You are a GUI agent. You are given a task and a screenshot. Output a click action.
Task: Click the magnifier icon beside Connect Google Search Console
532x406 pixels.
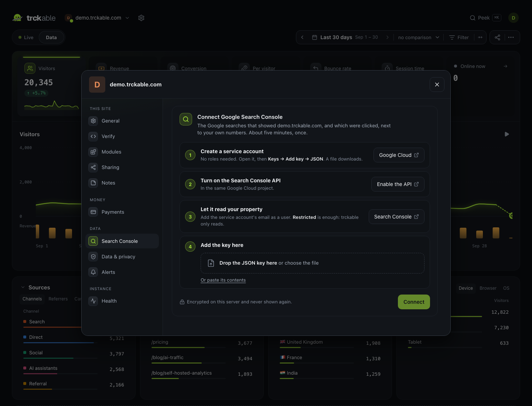(186, 119)
